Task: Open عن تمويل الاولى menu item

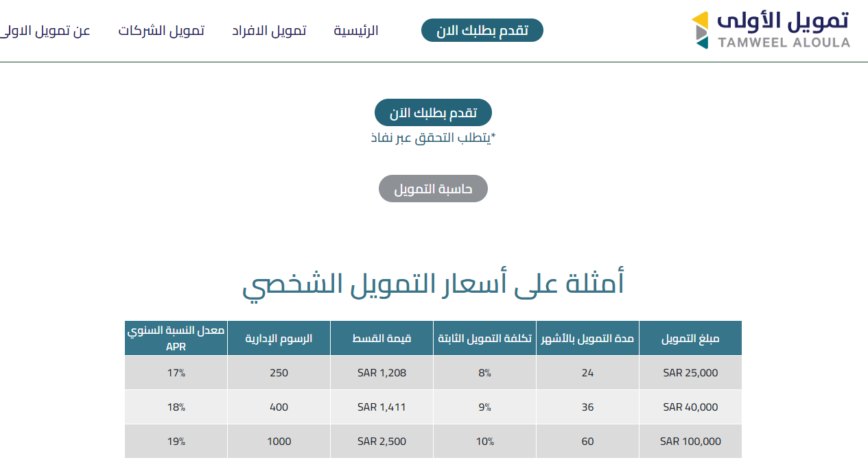Action: (44, 31)
